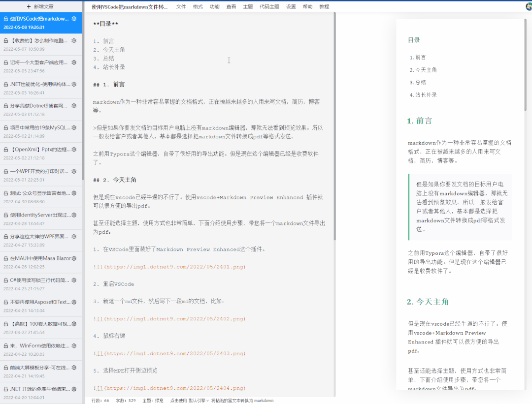Click editor heading line ## 2. 今天主角
532x404 pixels.
(115, 180)
